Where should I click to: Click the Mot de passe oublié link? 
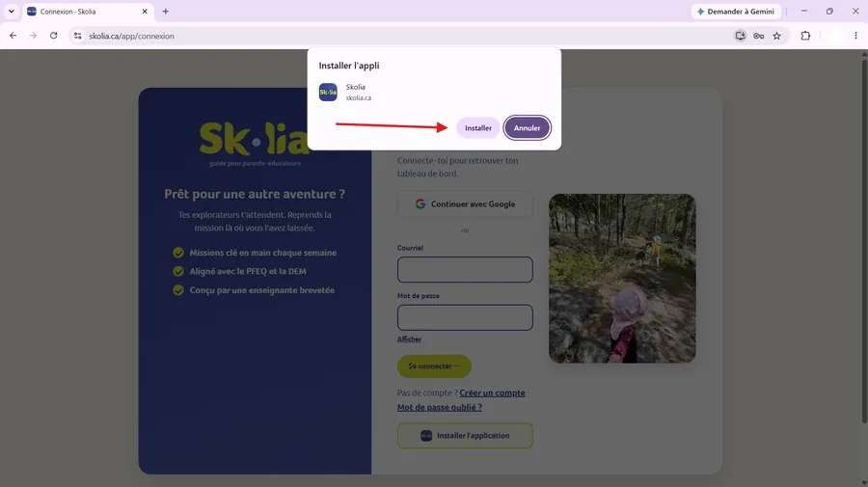[440, 407]
